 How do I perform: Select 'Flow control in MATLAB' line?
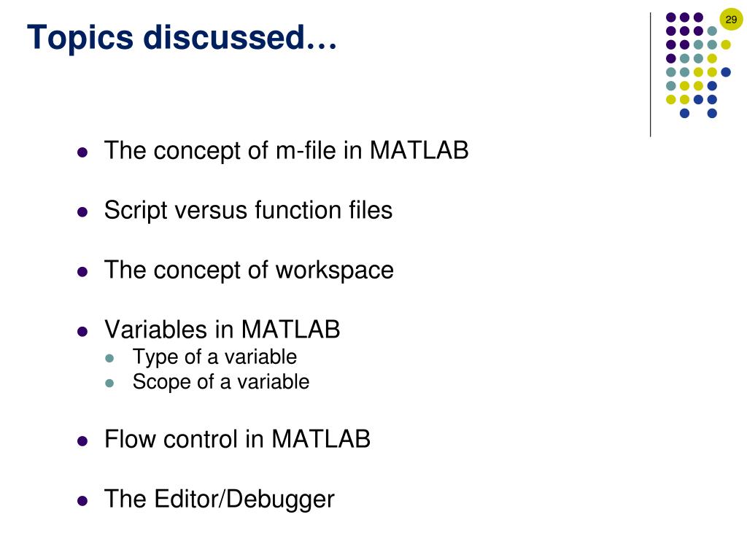point(237,439)
